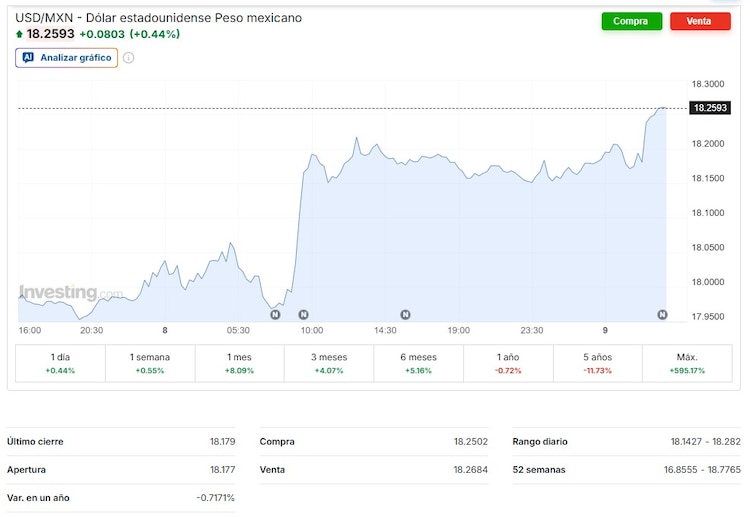Click the Último cierre label
The image size is (750, 517).
click(35, 441)
